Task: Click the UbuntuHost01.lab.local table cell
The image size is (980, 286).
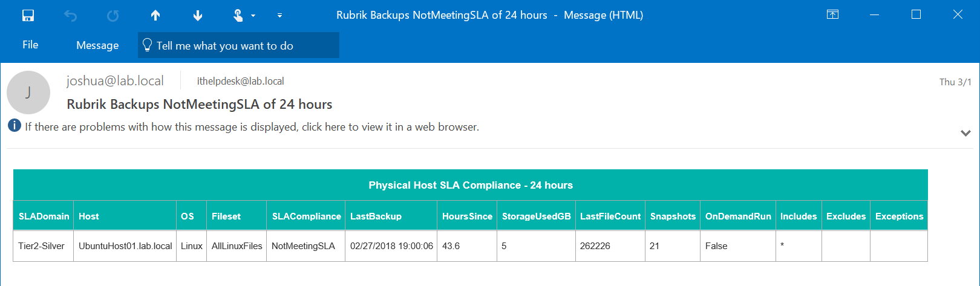Action: (x=125, y=246)
